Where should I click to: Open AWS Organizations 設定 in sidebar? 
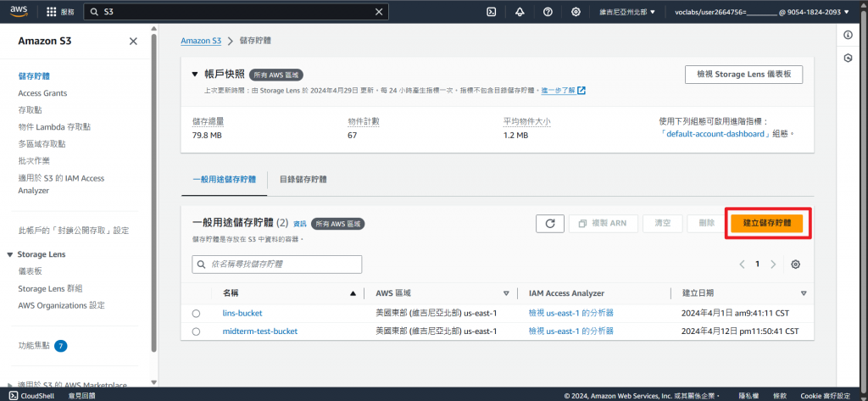(x=61, y=305)
